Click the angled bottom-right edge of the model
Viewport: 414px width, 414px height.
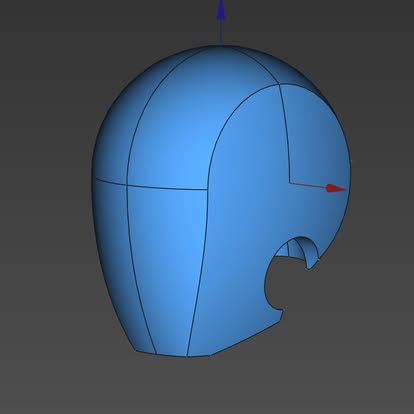pyautogui.click(x=247, y=338)
